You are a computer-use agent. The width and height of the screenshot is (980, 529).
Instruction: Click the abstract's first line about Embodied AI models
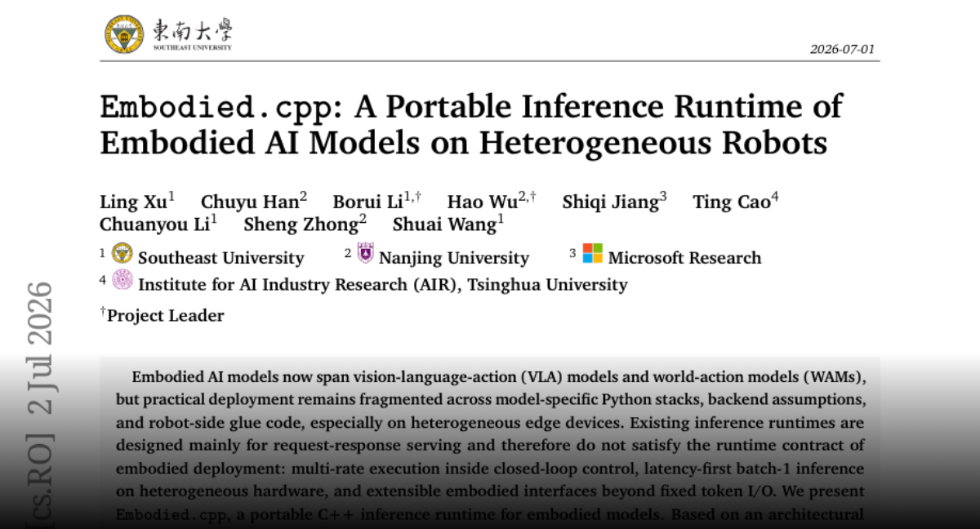pyautogui.click(x=497, y=377)
